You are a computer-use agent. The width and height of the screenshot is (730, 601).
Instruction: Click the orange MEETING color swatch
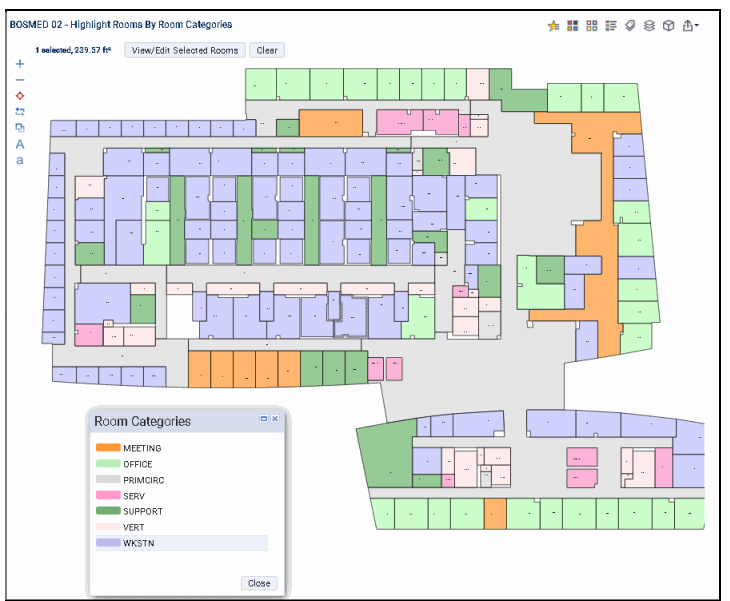pos(107,448)
